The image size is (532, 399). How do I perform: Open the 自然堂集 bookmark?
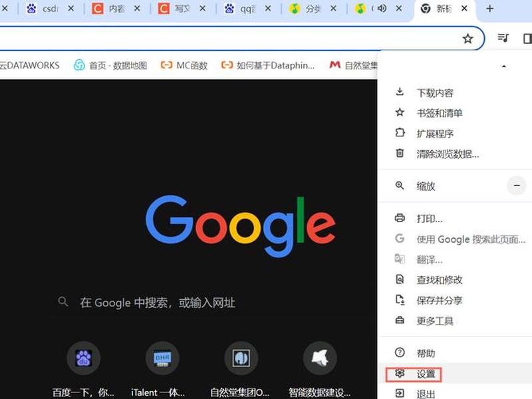click(353, 65)
